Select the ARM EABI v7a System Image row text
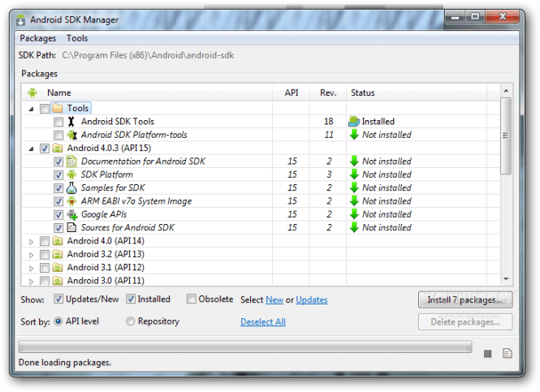540x392 pixels. 136,201
